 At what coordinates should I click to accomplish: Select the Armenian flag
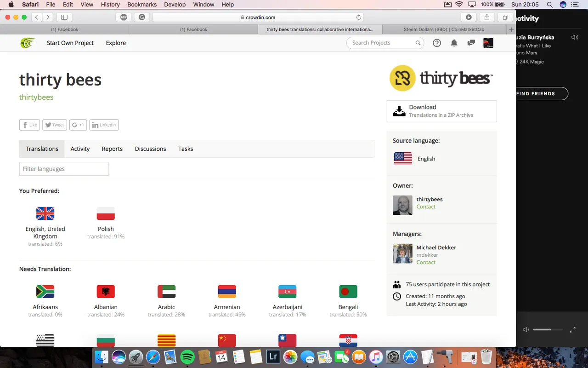(227, 292)
